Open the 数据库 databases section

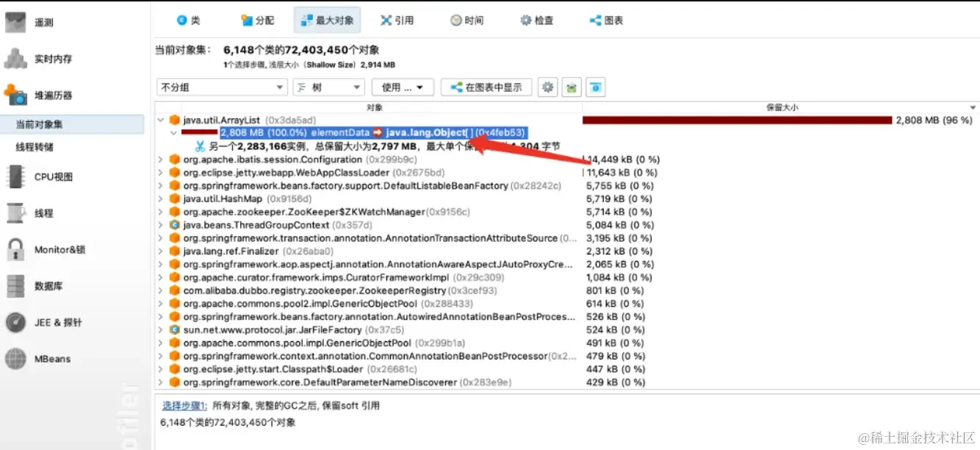click(34, 286)
